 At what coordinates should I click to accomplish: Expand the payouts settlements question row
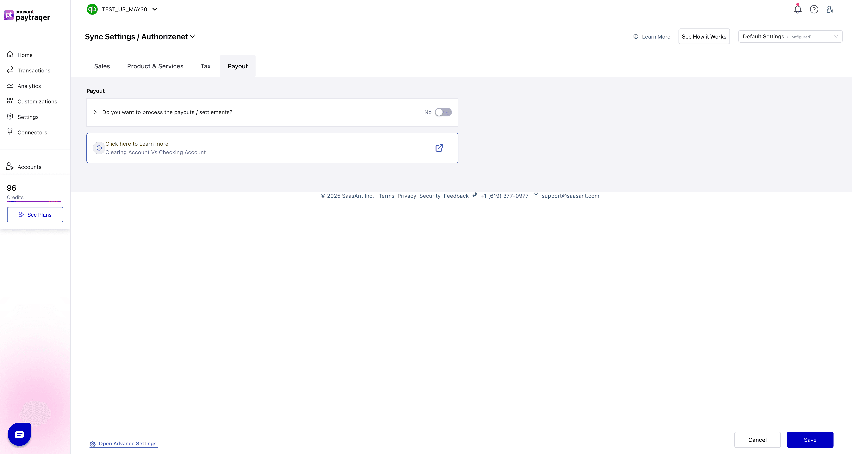click(95, 112)
